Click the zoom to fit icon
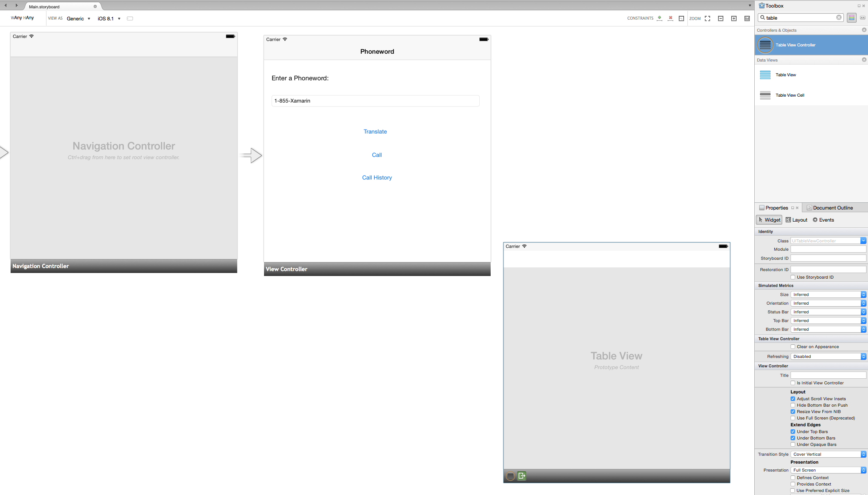Image resolution: width=868 pixels, height=495 pixels. point(707,19)
